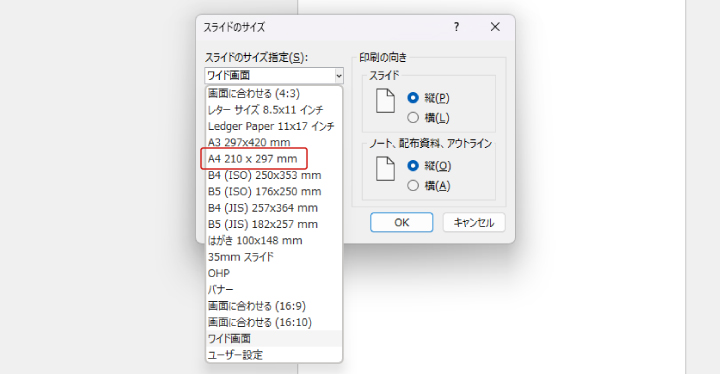The image size is (720, 374).
Task: Choose B4 (ISO) 250x353 mm size
Action: 274,176
